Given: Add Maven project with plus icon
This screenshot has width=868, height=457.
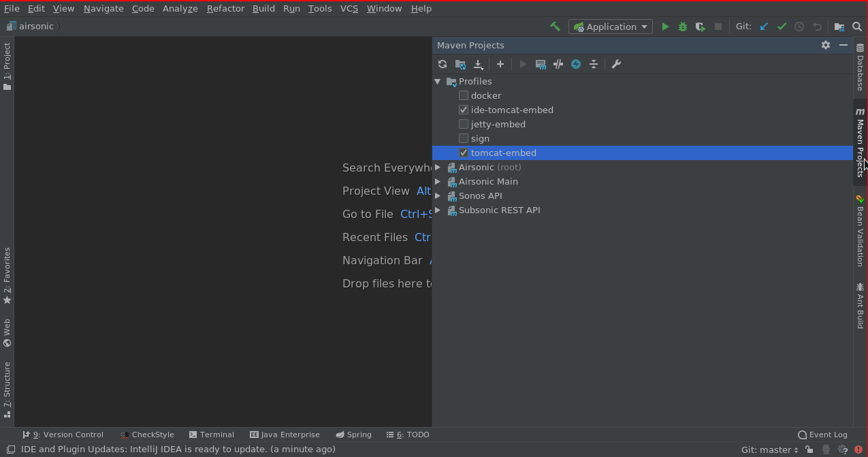Looking at the screenshot, I should point(500,64).
